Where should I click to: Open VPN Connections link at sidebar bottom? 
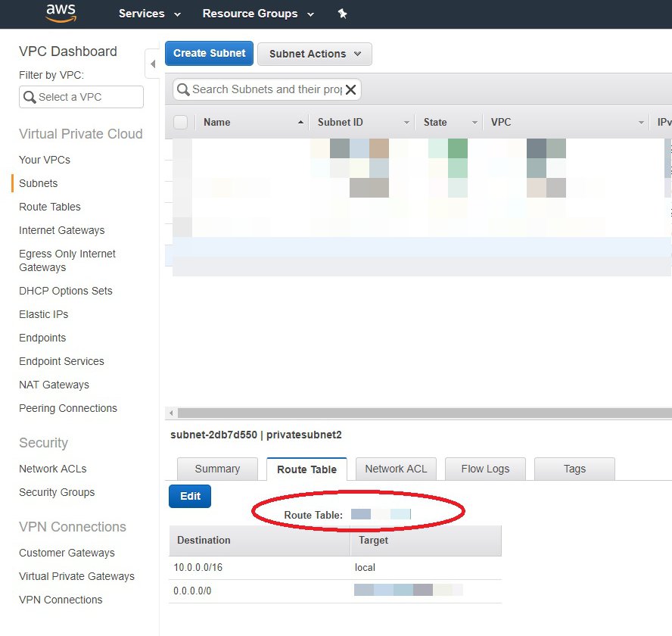pyautogui.click(x=61, y=600)
